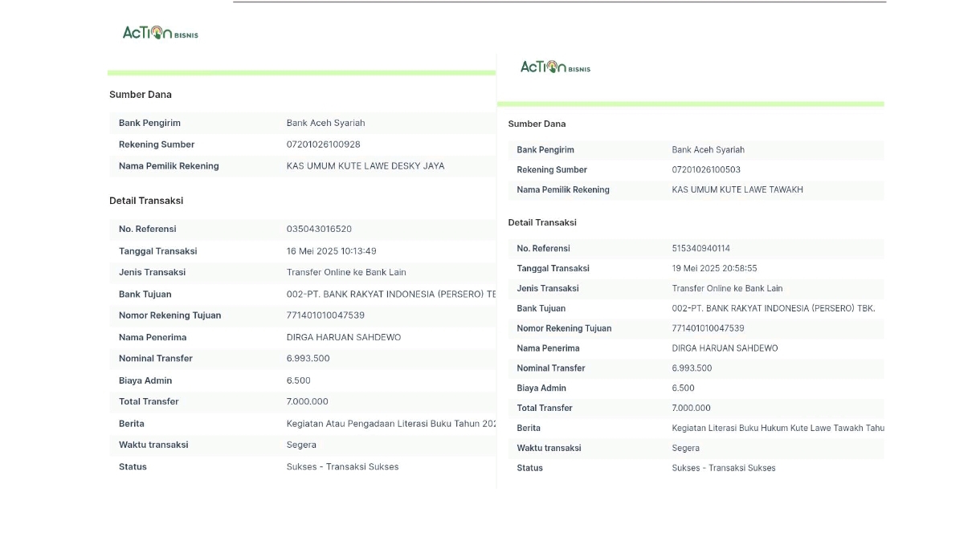Click 'Sukses - Transaksi Sukses' in the Desky Jaya receipt
980x553 pixels.
343,467
